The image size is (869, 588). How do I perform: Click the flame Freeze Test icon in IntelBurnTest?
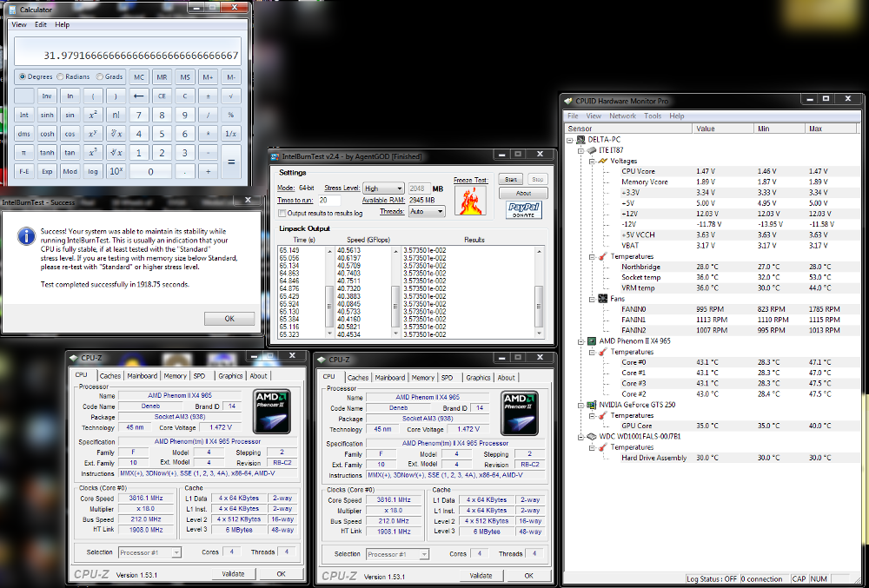click(x=470, y=201)
